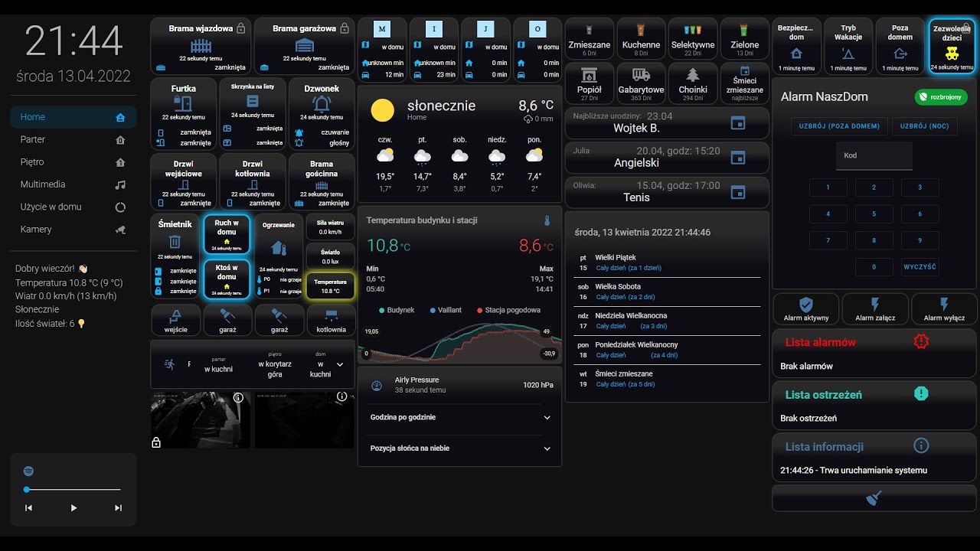Click UZBRÓJ (NOC) button
Image resolution: width=980 pixels, height=551 pixels.
pos(924,126)
